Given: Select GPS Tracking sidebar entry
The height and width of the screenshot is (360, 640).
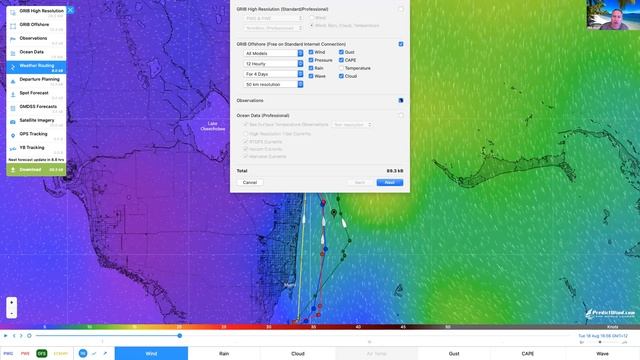Looking at the screenshot, I should pyautogui.click(x=36, y=136).
